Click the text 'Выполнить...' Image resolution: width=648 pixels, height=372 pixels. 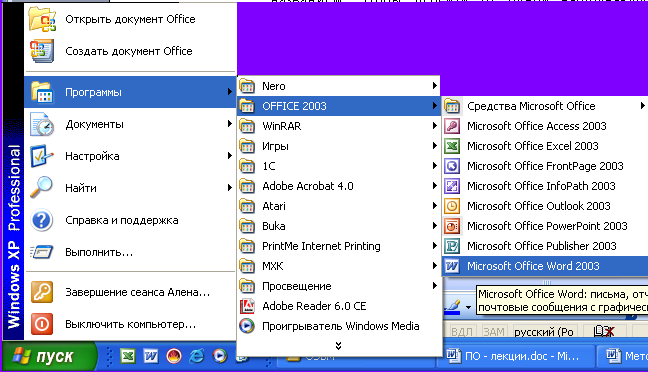pos(99,252)
